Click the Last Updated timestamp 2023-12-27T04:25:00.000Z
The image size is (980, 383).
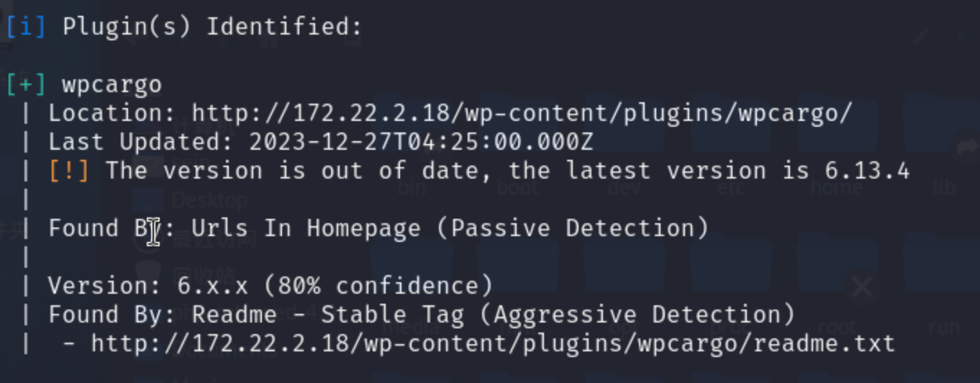pyautogui.click(x=421, y=142)
